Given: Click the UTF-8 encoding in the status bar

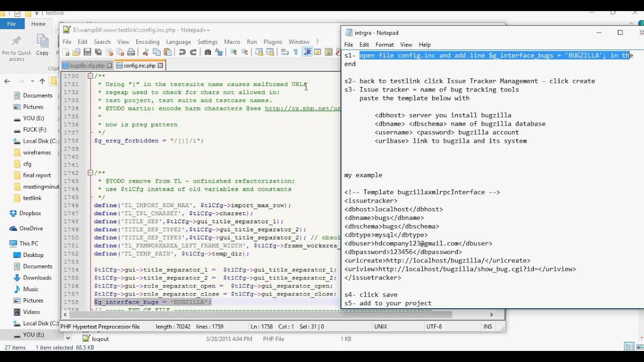Looking at the screenshot, I should tap(434, 326).
